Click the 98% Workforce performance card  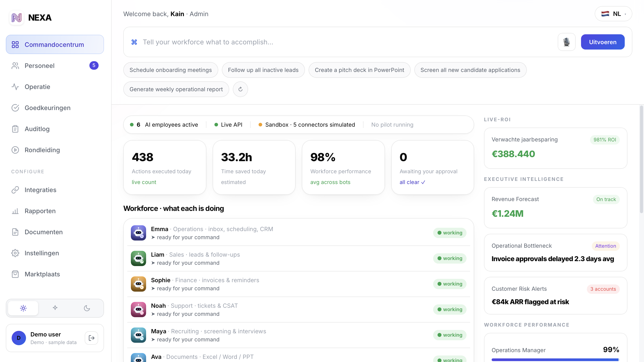[x=343, y=167]
